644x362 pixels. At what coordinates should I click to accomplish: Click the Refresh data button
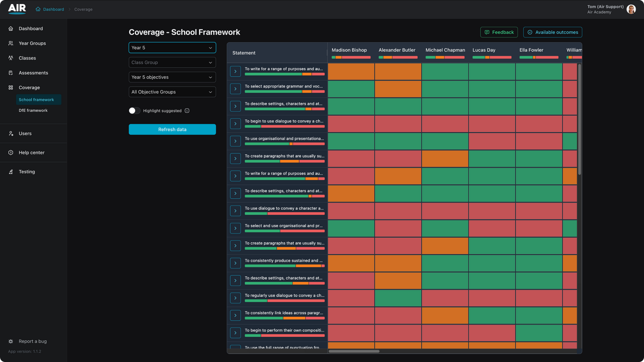click(x=172, y=129)
